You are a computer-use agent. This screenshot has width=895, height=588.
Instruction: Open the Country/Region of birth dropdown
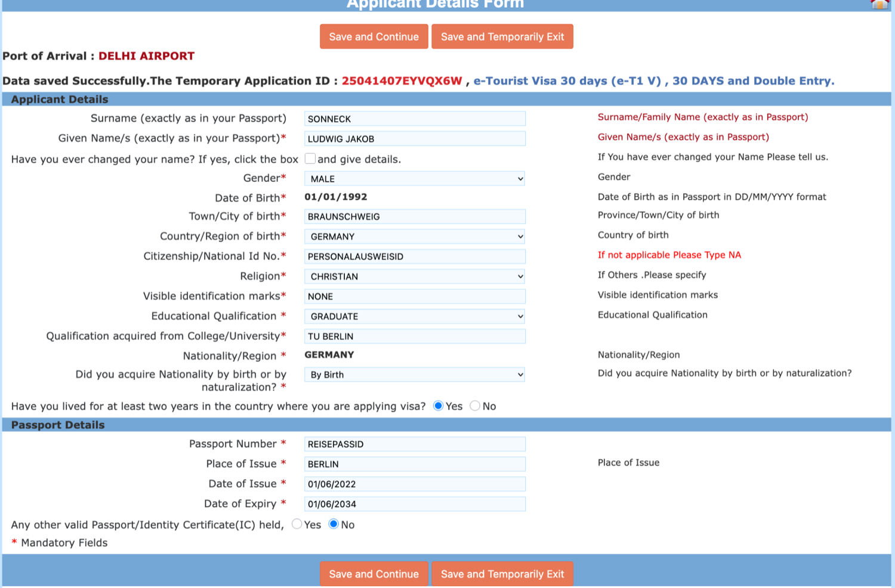pos(415,236)
